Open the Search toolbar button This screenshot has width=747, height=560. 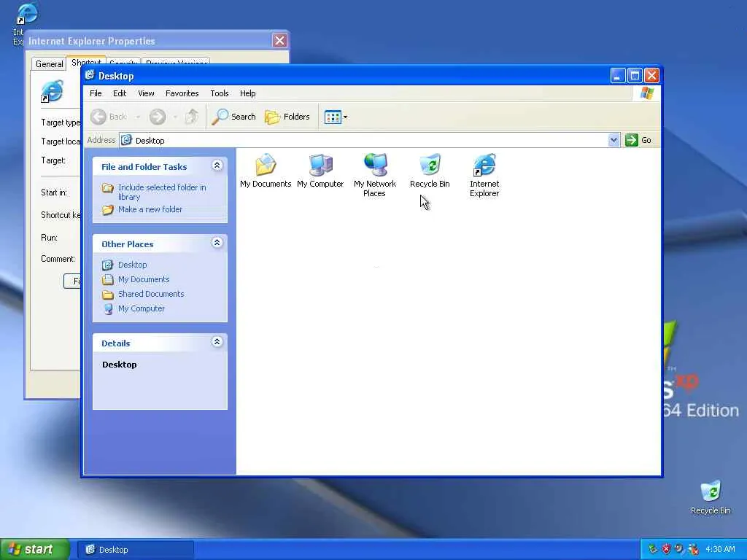pos(234,117)
